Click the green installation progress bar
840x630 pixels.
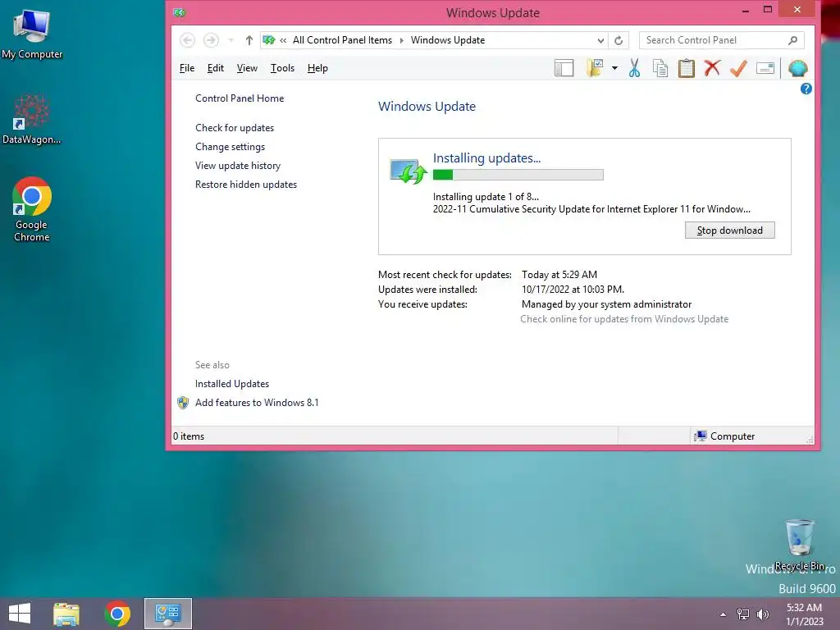(518, 174)
